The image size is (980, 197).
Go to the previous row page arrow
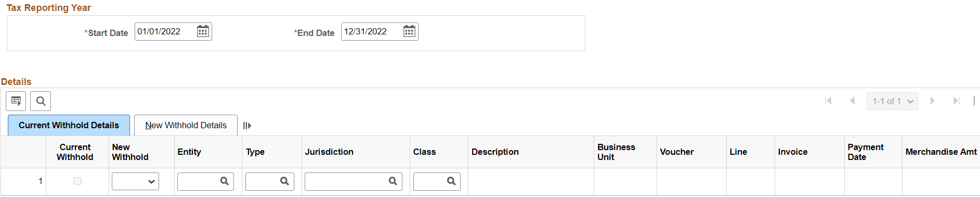(853, 101)
